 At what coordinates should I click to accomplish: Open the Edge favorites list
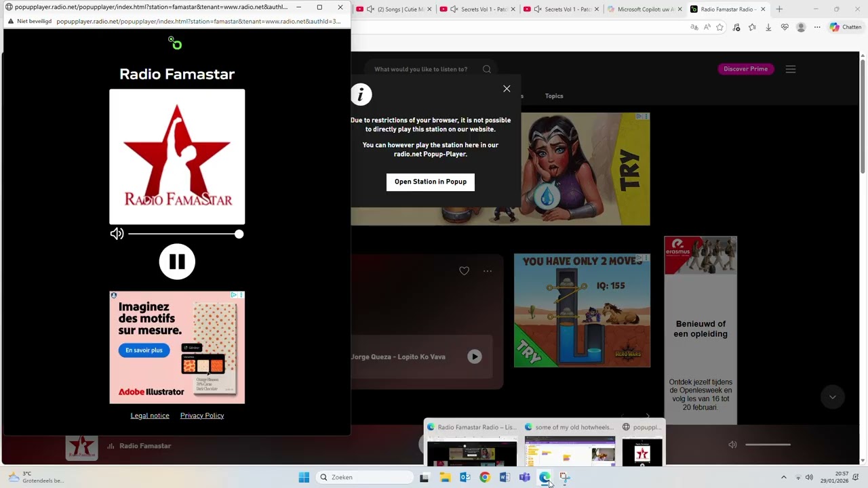pos(752,27)
